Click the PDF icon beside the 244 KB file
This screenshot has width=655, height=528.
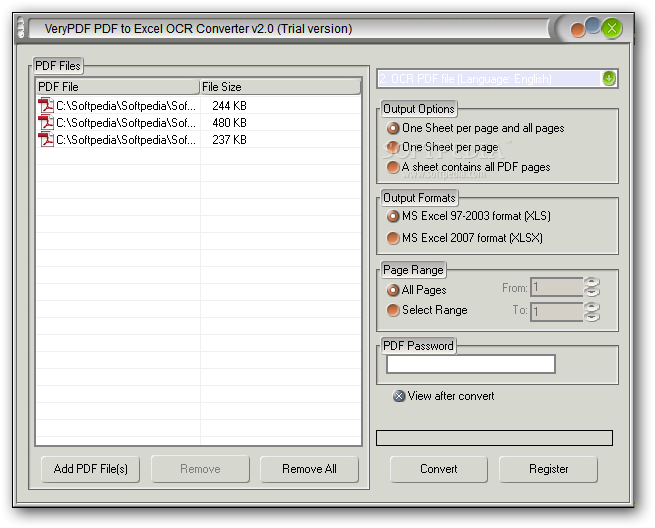tap(46, 105)
